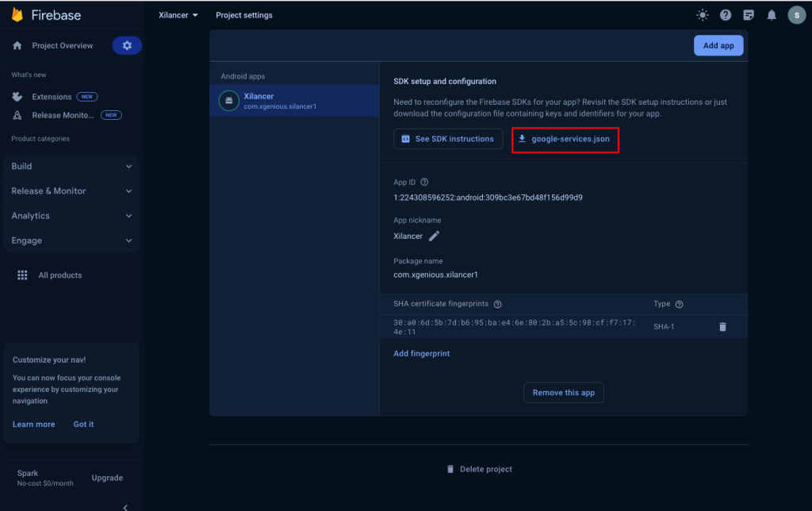Open Extensions in the sidebar
Viewport: 812px width, 511px height.
pyautogui.click(x=52, y=97)
